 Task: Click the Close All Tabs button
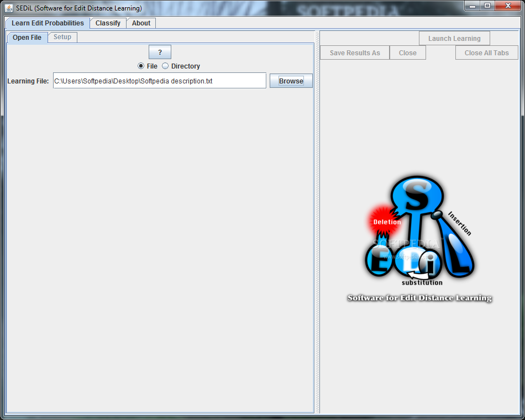tap(486, 53)
